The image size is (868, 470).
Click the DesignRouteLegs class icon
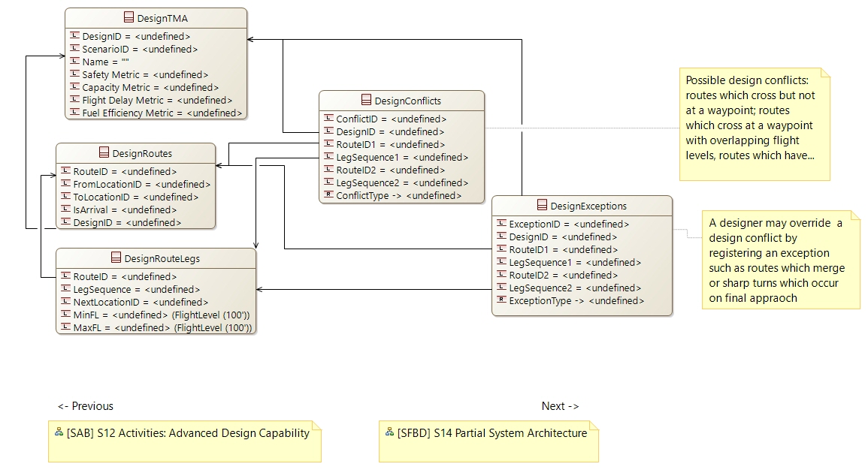[x=116, y=258]
